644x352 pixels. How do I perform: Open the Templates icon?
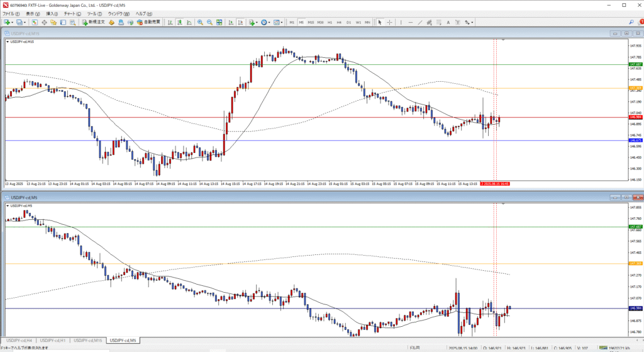coord(277,22)
